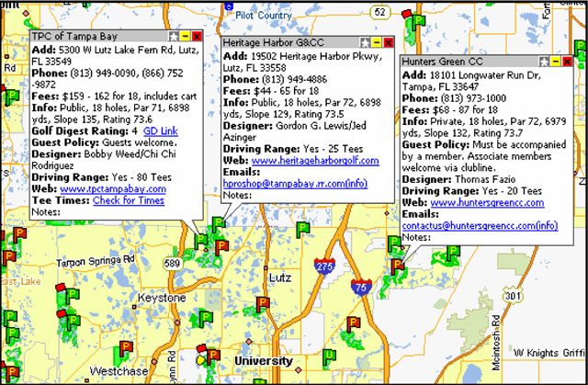Click the contactus@huntersgreencc.com email link

click(480, 226)
